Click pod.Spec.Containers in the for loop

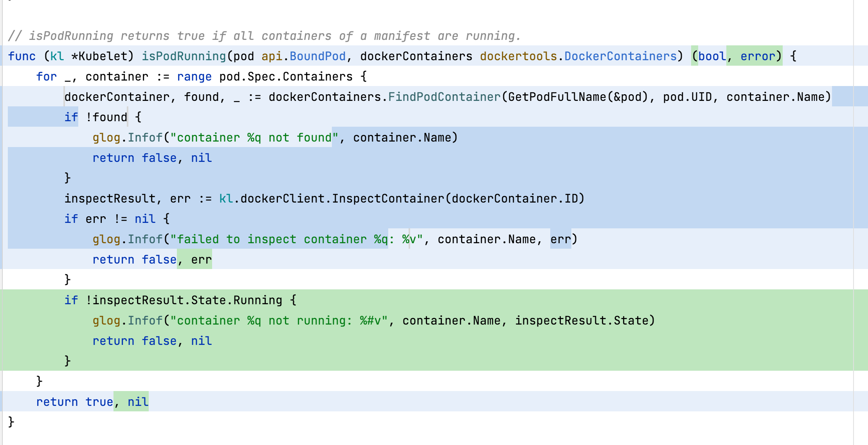[286, 77]
